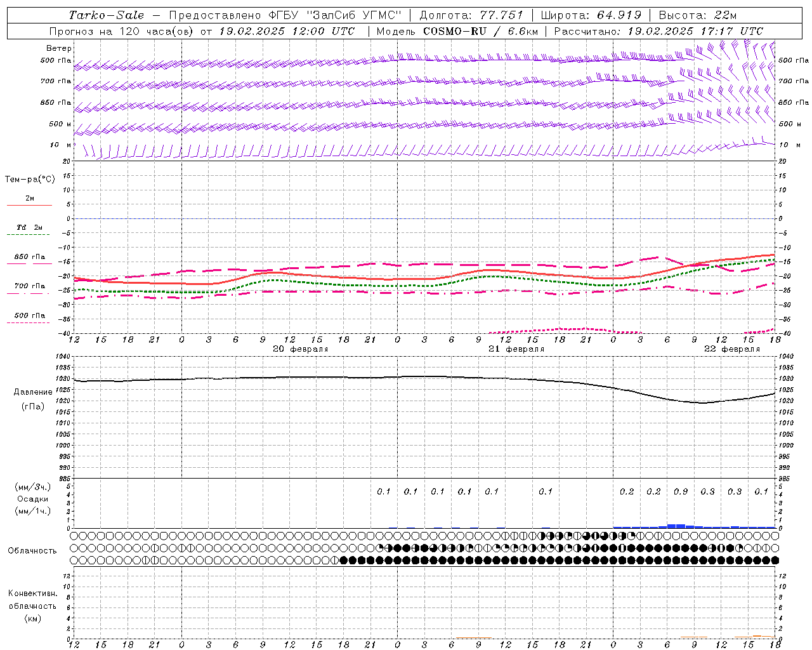This screenshot has width=812, height=650.
Task: Click the provider text "ЗапСиб УГМС"
Action: pos(355,15)
